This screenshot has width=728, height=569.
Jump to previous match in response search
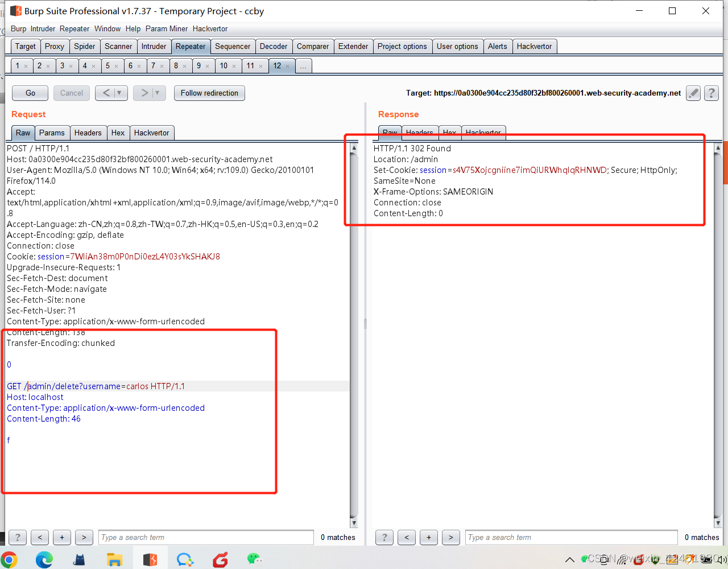point(407,537)
